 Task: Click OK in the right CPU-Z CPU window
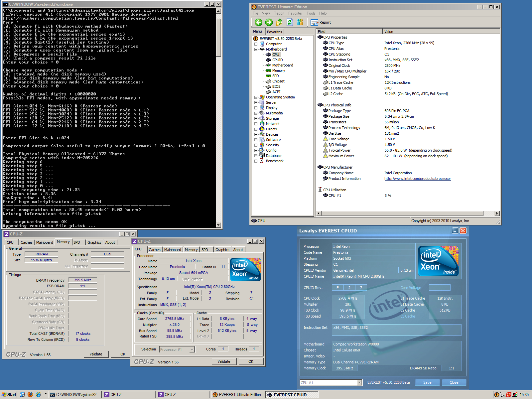point(251,361)
